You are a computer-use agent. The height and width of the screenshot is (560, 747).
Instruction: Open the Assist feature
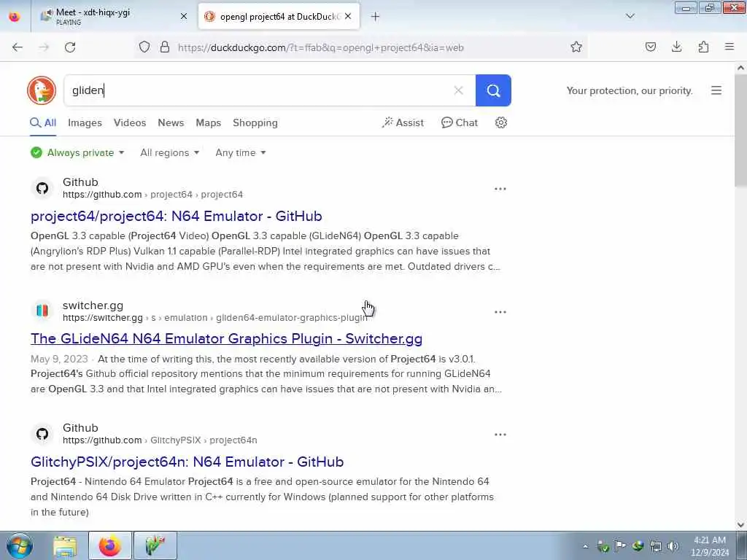(403, 122)
